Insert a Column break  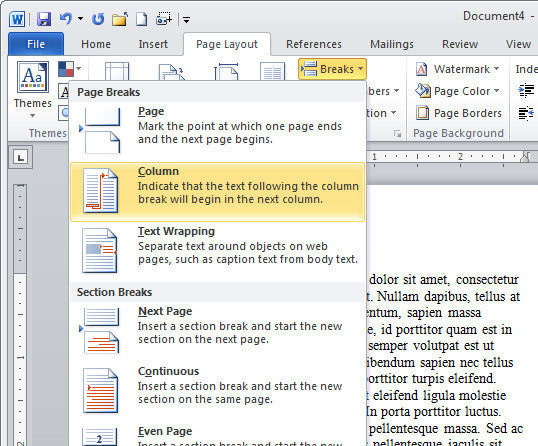pos(218,192)
